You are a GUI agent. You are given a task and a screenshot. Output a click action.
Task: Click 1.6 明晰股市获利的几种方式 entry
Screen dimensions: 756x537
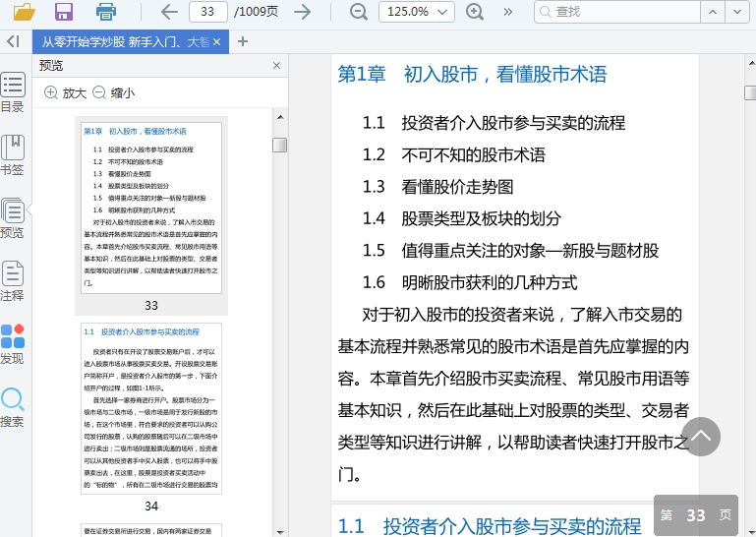[470, 282]
